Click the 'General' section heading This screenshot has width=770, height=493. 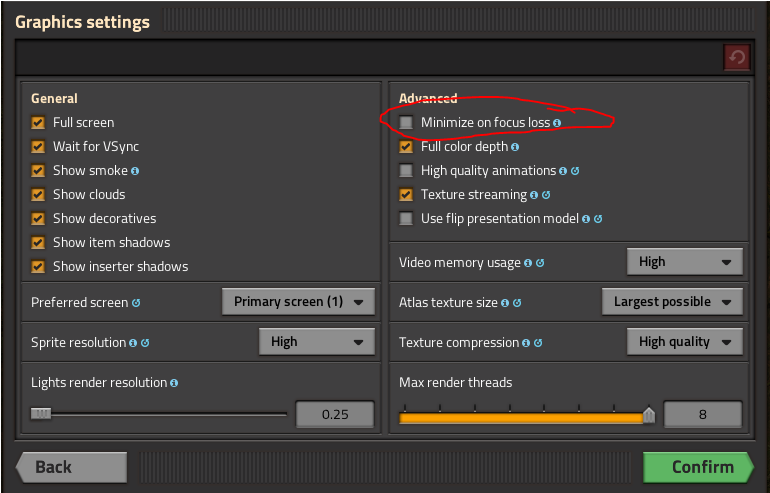[x=54, y=99]
